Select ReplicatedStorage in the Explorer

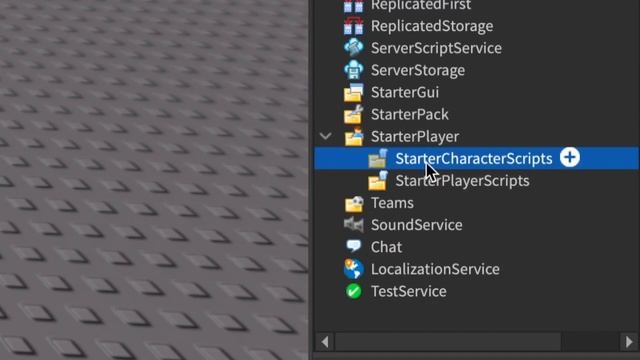click(x=432, y=26)
